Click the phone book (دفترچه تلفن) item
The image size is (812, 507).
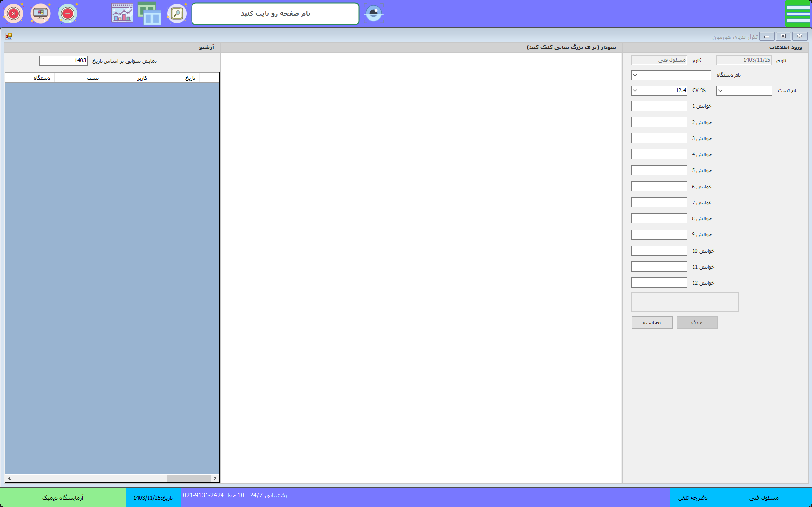pos(693,498)
